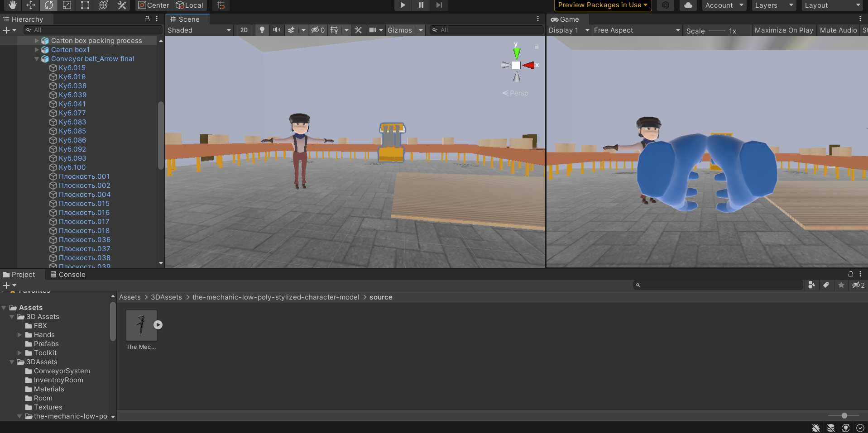The image size is (868, 433).
Task: Toggle 2D mode in Scene view
Action: tap(244, 30)
